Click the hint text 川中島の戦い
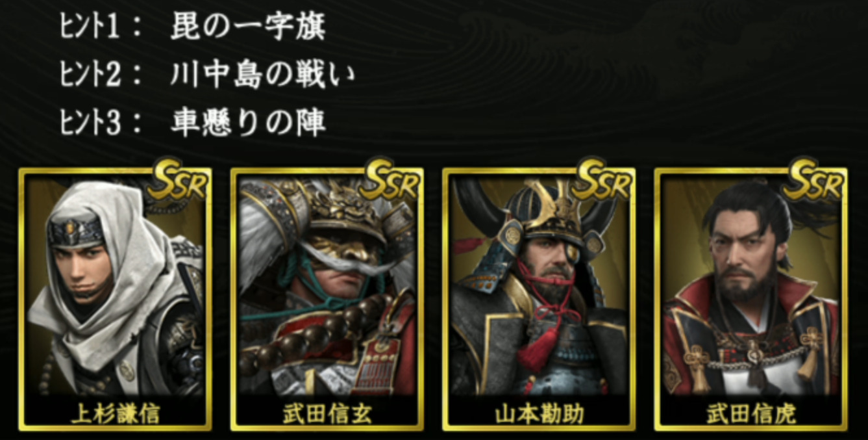The height and width of the screenshot is (440, 868). [x=264, y=75]
